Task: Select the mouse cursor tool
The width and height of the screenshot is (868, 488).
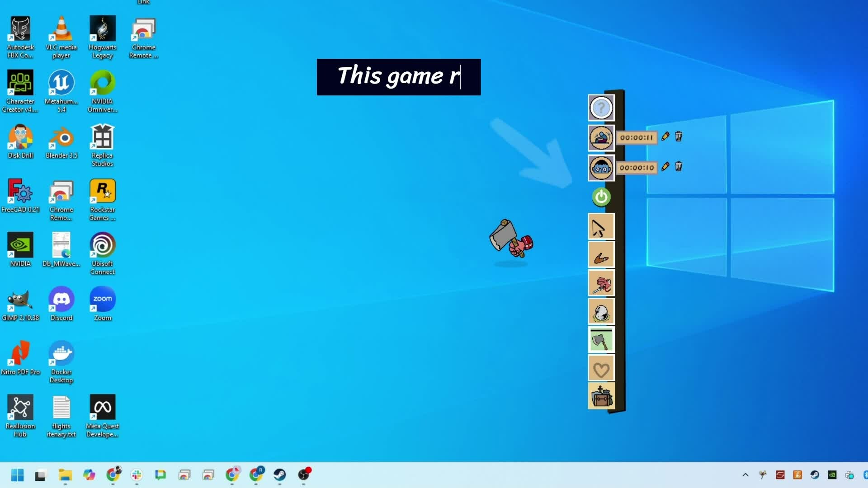Action: click(x=601, y=227)
